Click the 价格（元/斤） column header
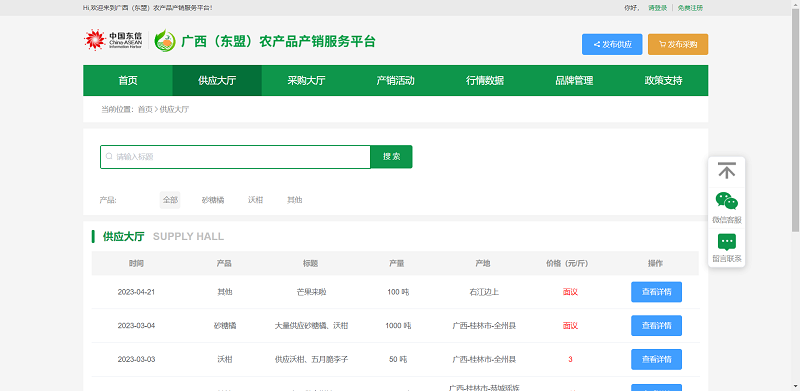This screenshot has height=391, width=800. [x=567, y=263]
